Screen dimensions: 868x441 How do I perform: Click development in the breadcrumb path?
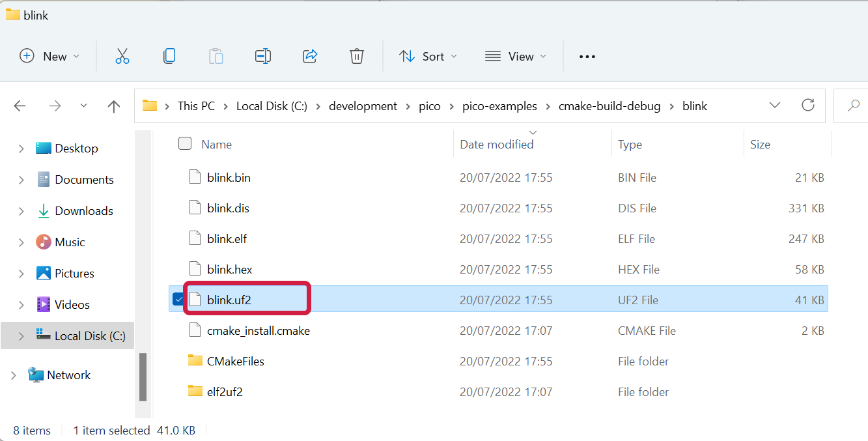tap(363, 106)
